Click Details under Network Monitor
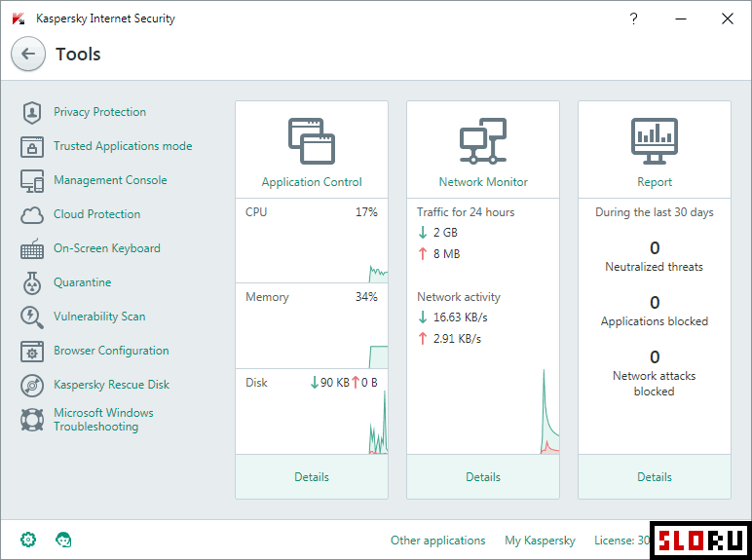The height and width of the screenshot is (560, 752). coord(483,477)
